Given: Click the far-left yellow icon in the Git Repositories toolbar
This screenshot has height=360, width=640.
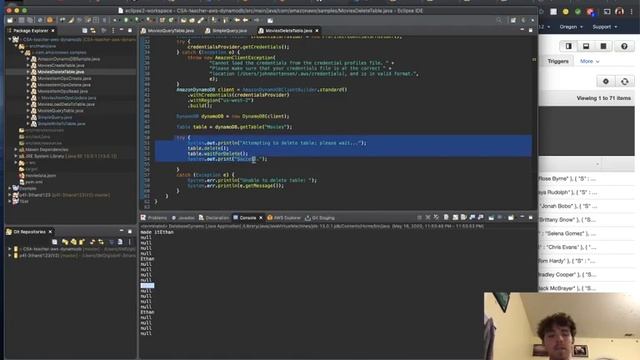Looking at the screenshot, I should [64, 242].
